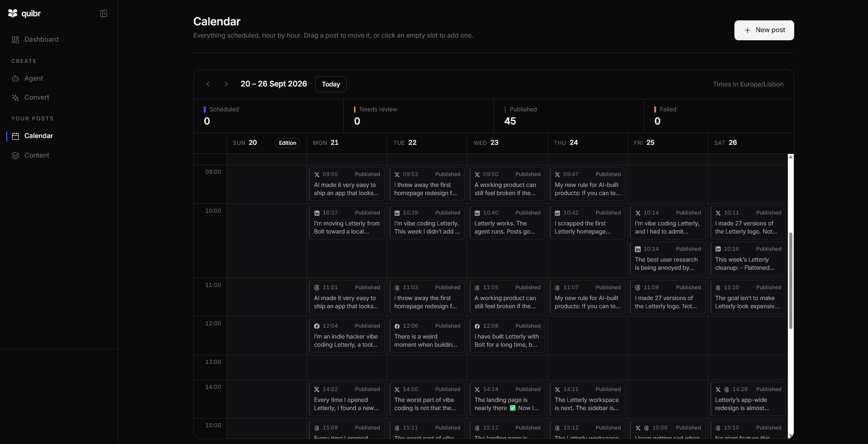Go to previous week with left chevron
Image resolution: width=868 pixels, height=444 pixels.
pyautogui.click(x=208, y=84)
